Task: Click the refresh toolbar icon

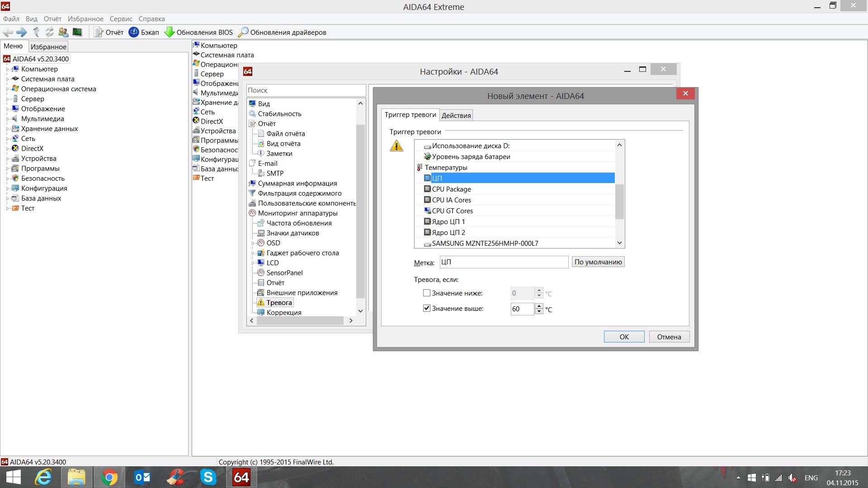Action: click(49, 32)
